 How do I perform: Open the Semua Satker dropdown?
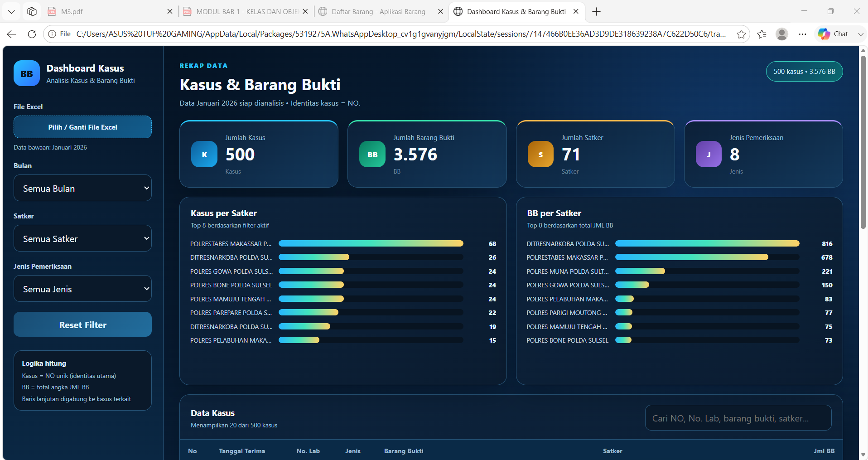(82, 238)
